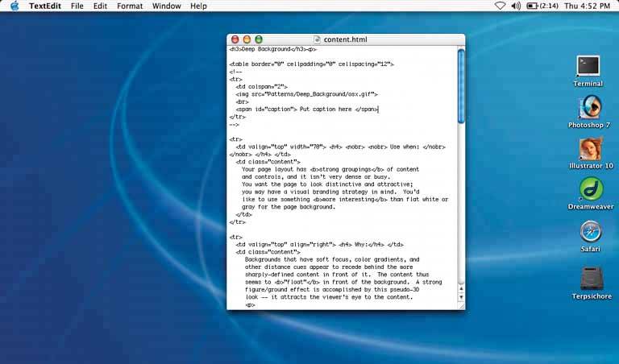Click the Dreamweaver desktop icon
The height and width of the screenshot is (364, 619).
pos(590,190)
